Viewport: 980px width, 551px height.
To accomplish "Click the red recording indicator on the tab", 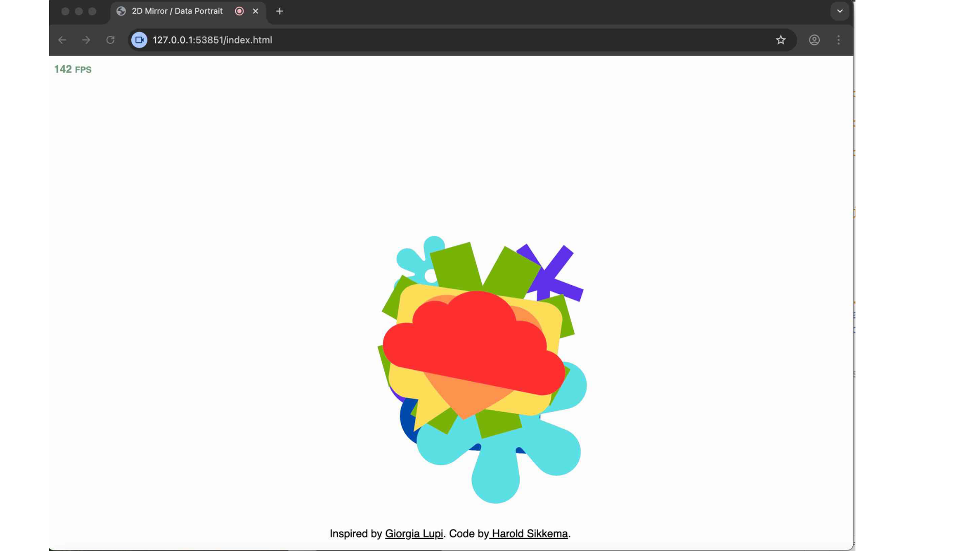I will pyautogui.click(x=239, y=11).
